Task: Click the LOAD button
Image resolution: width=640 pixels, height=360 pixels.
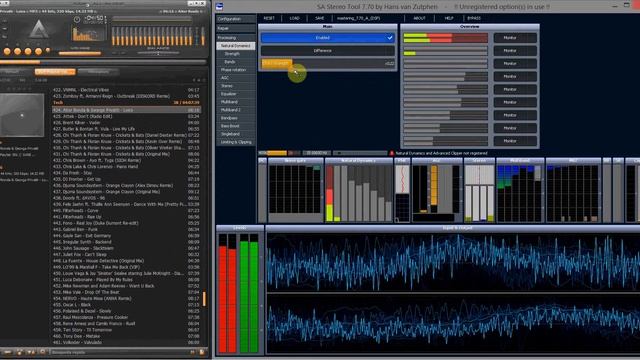Action: pos(294,18)
